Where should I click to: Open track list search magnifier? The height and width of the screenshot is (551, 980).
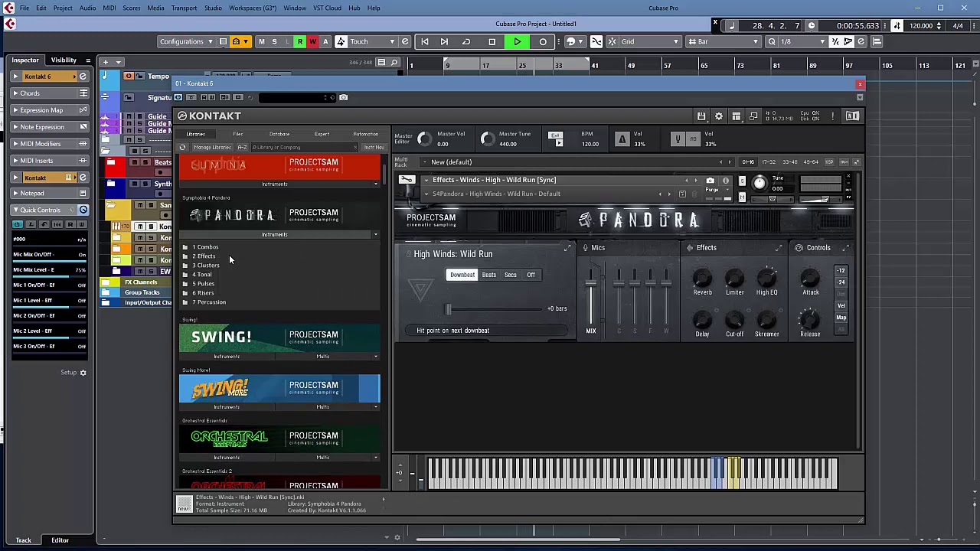pos(394,62)
